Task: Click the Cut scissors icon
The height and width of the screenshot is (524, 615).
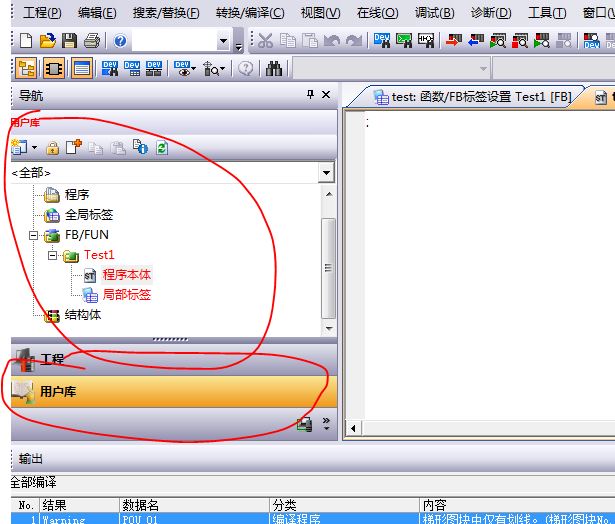Action: (x=266, y=41)
